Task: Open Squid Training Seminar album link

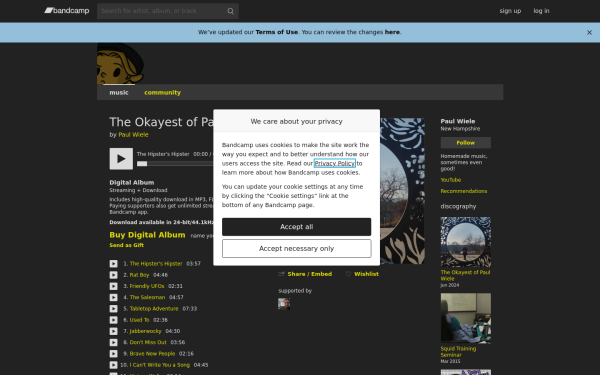Action: click(x=458, y=352)
